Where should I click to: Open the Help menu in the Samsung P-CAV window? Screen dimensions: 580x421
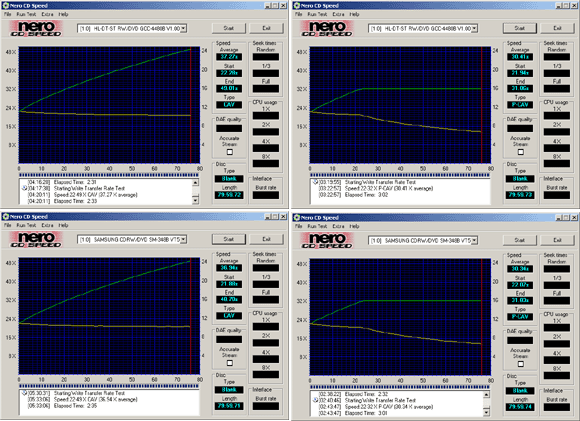[x=354, y=226]
